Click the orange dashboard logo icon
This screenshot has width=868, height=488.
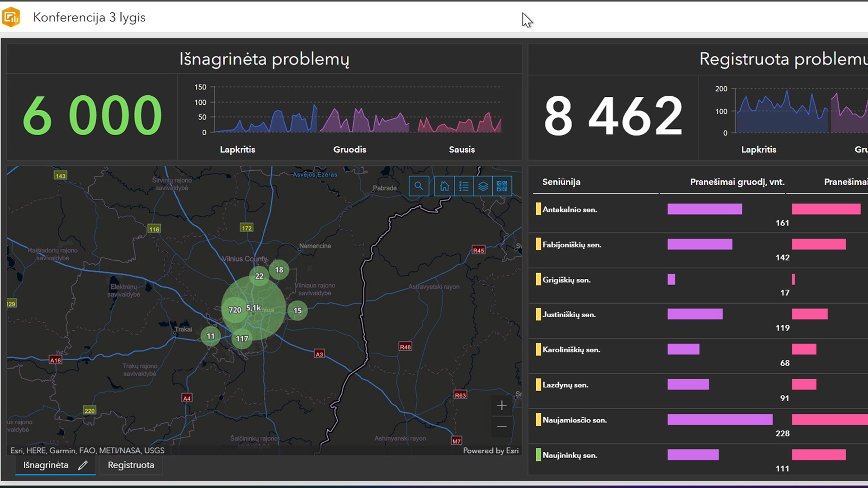click(x=11, y=17)
